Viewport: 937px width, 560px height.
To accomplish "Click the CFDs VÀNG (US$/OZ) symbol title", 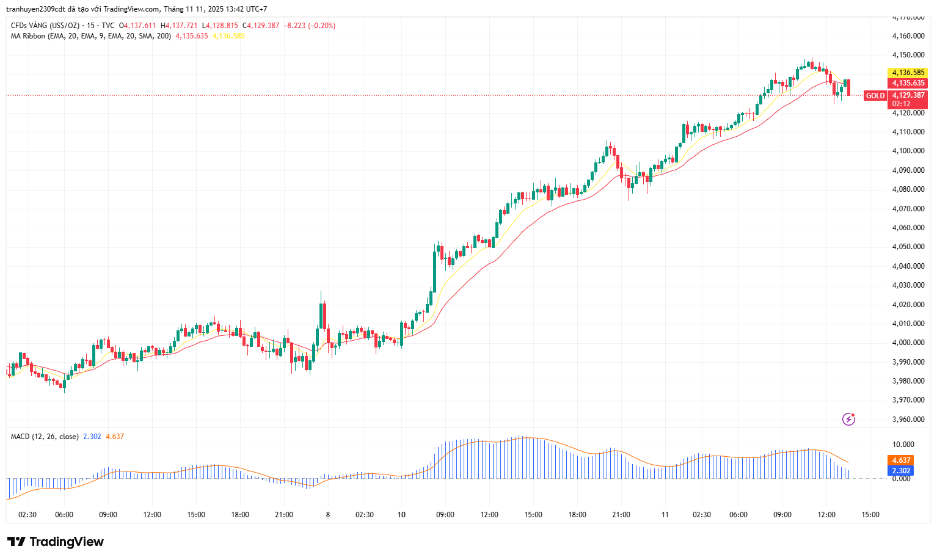I will coord(45,26).
